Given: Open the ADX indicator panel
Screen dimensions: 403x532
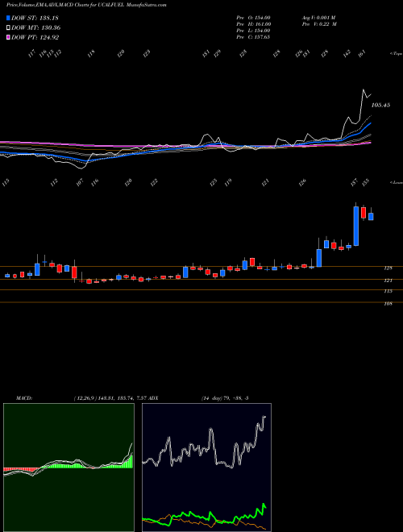Looking at the screenshot, I should [x=206, y=468].
